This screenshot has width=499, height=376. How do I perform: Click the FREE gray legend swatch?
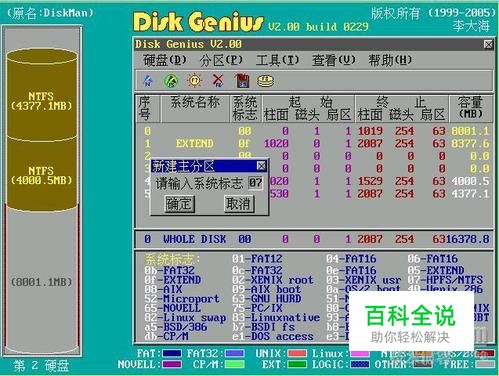pos(485,364)
